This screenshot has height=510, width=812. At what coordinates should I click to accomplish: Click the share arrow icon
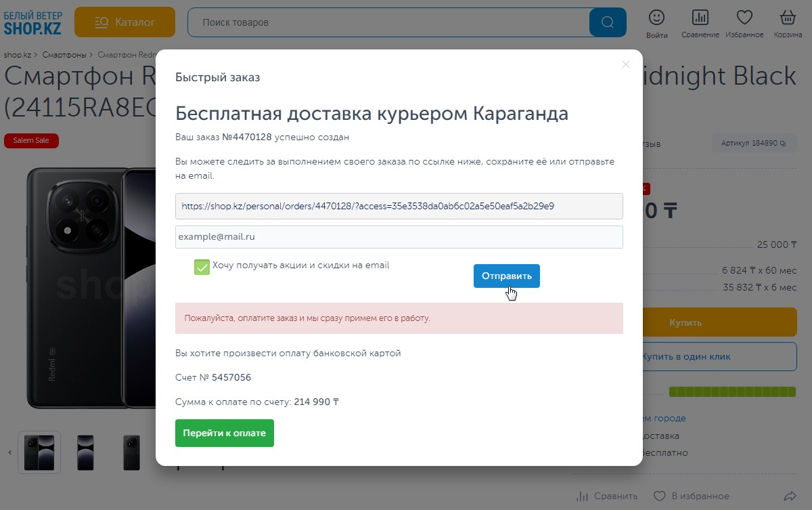click(789, 496)
